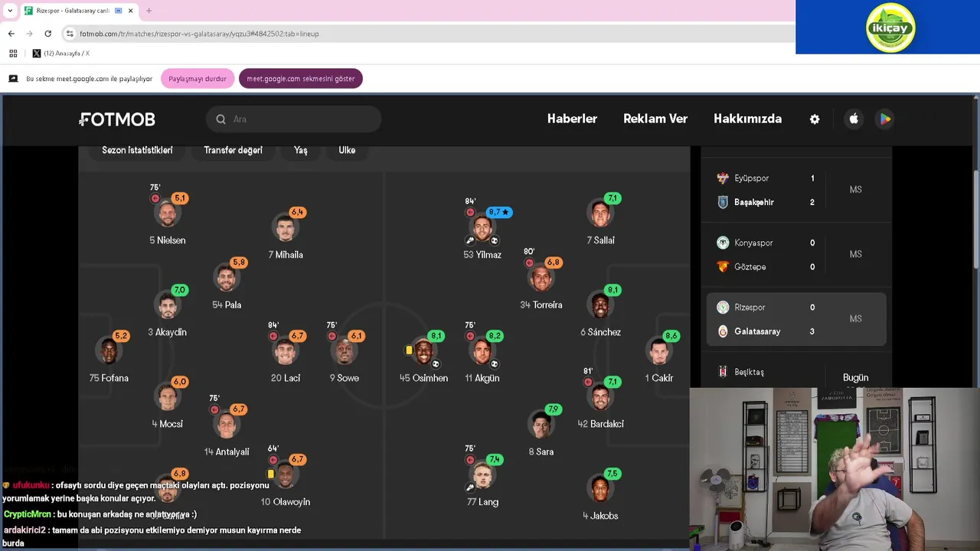Click meet.google.com sekmesini göster button
The width and height of the screenshot is (980, 551).
300,79
